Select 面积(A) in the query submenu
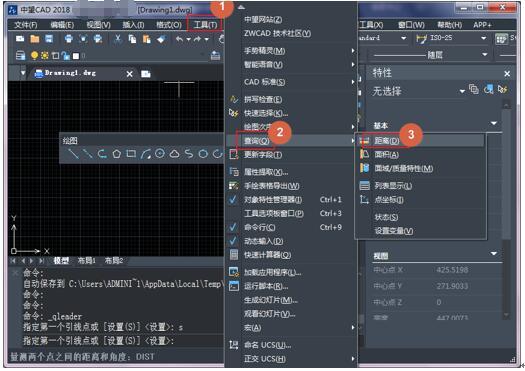 pyautogui.click(x=421, y=154)
